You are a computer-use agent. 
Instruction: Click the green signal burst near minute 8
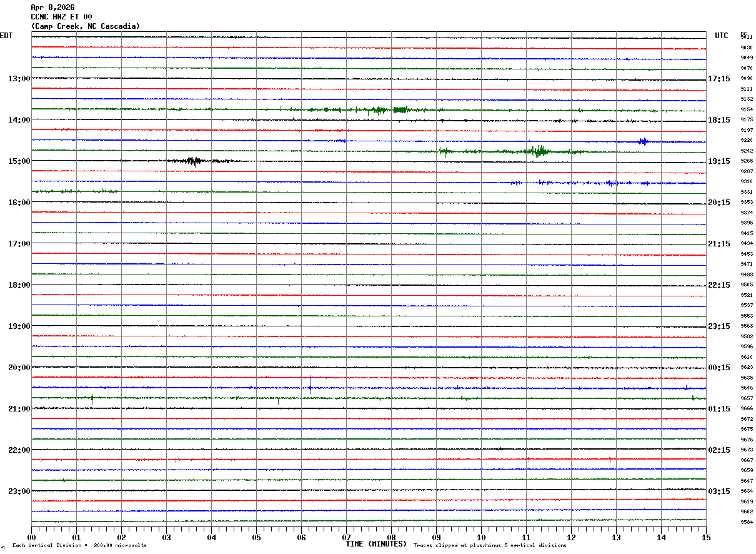(x=400, y=109)
